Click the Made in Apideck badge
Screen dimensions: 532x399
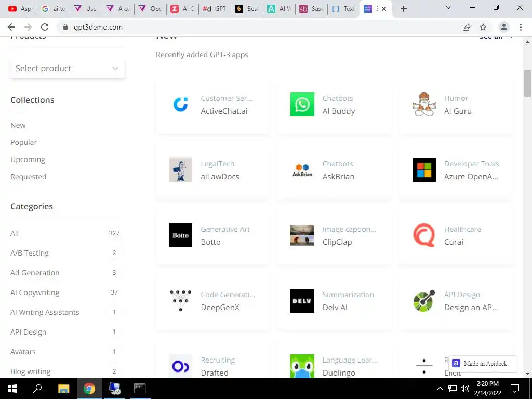pos(483,364)
